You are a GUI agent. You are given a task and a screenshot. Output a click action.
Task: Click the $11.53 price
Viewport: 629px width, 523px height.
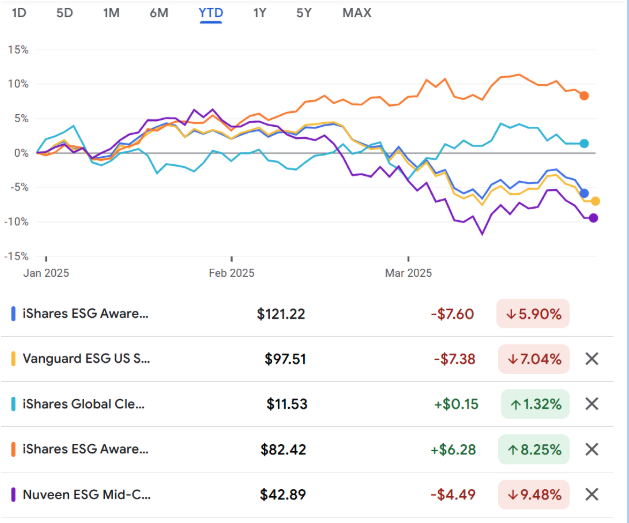[287, 404]
